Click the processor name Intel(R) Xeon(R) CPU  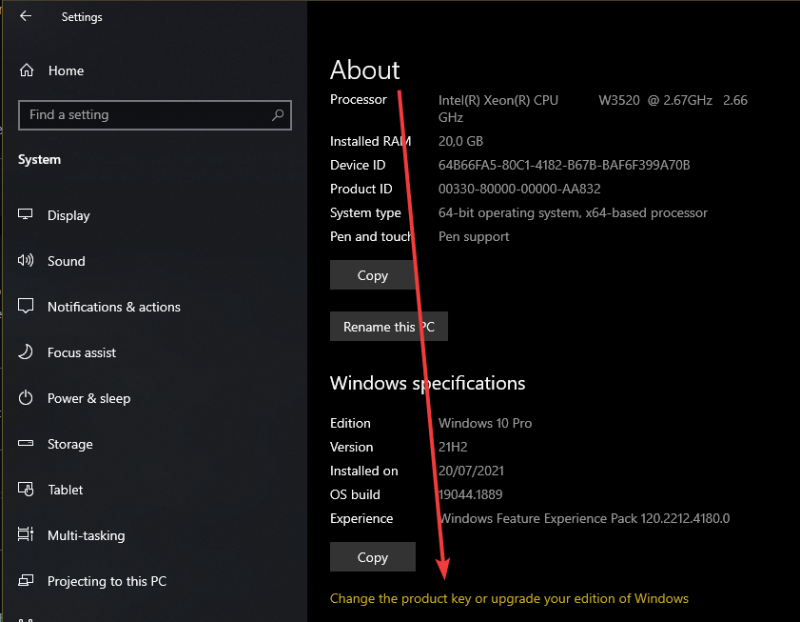pyautogui.click(x=498, y=100)
